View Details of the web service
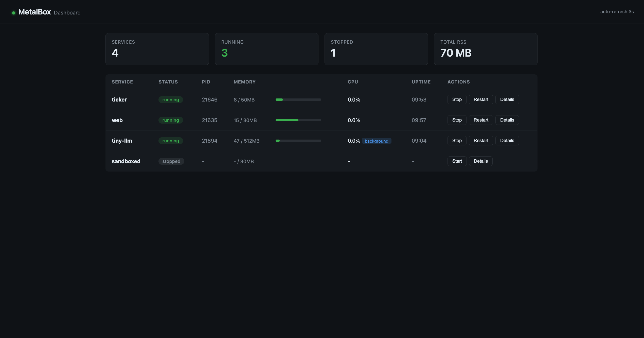 pos(507,120)
